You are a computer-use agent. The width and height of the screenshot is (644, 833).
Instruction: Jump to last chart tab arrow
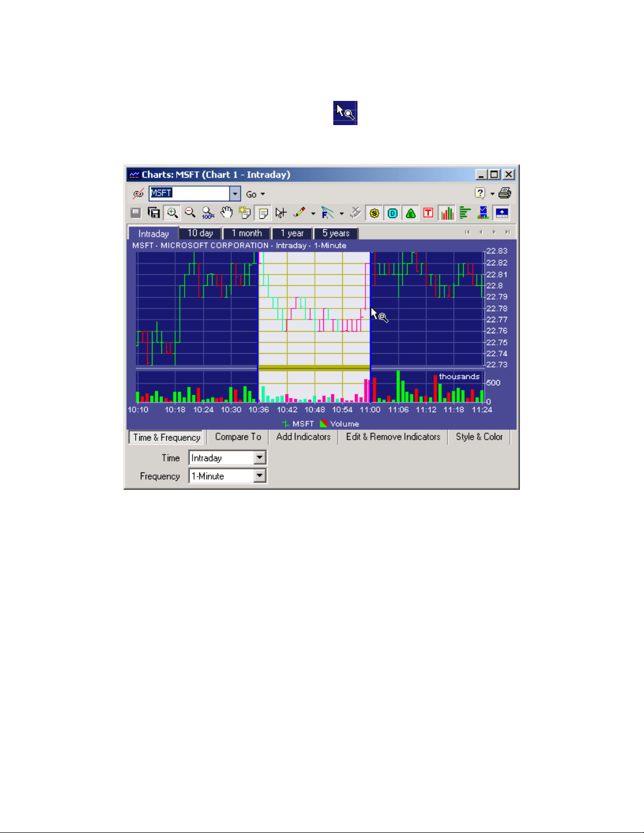pyautogui.click(x=507, y=232)
